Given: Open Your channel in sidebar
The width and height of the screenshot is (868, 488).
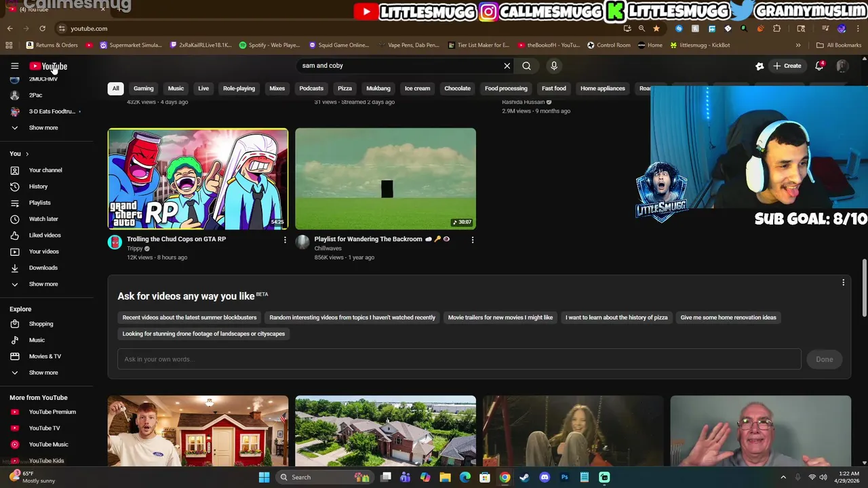Looking at the screenshot, I should [45, 170].
